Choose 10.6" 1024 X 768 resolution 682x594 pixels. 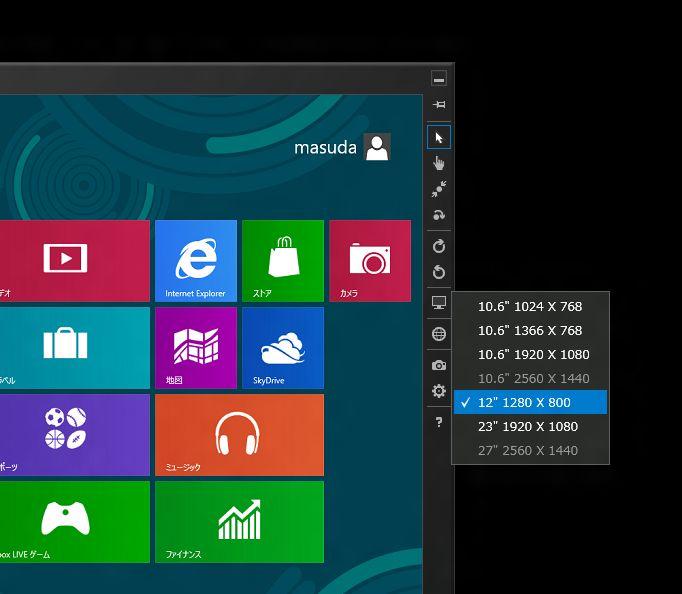tap(530, 307)
